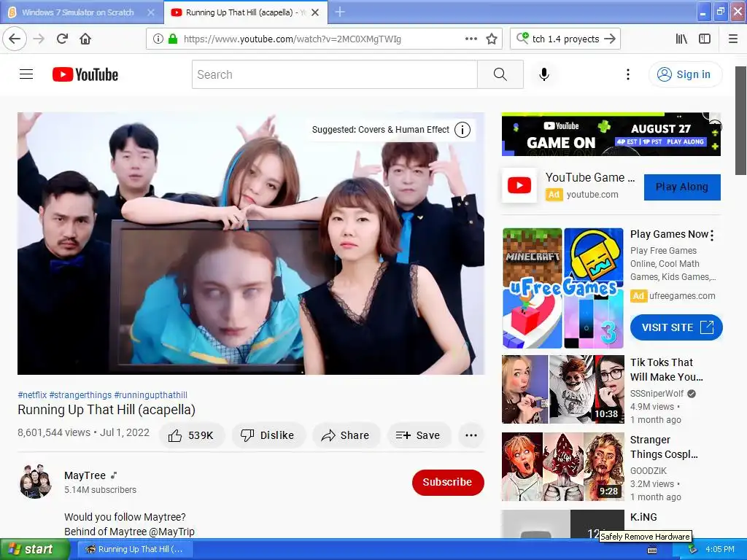
Task: Close the Running Up That Hill tab
Action: click(x=315, y=12)
